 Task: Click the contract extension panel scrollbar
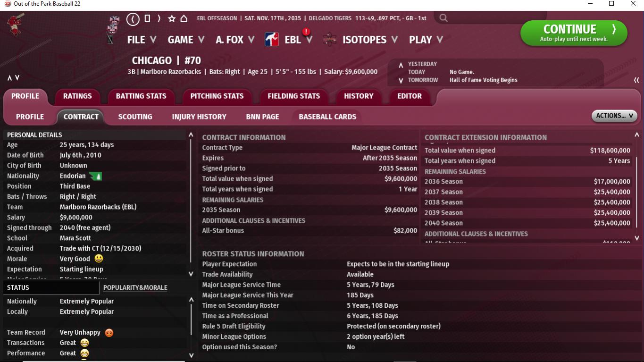tap(637, 189)
